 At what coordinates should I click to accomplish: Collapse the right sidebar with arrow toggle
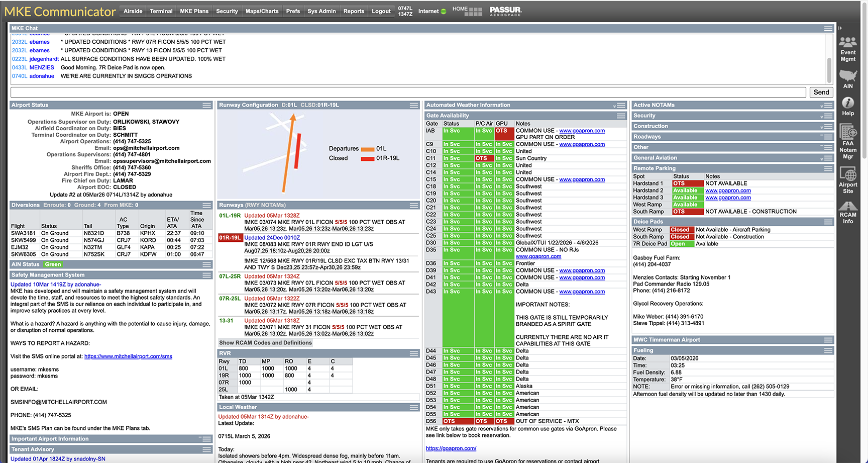coord(840,28)
